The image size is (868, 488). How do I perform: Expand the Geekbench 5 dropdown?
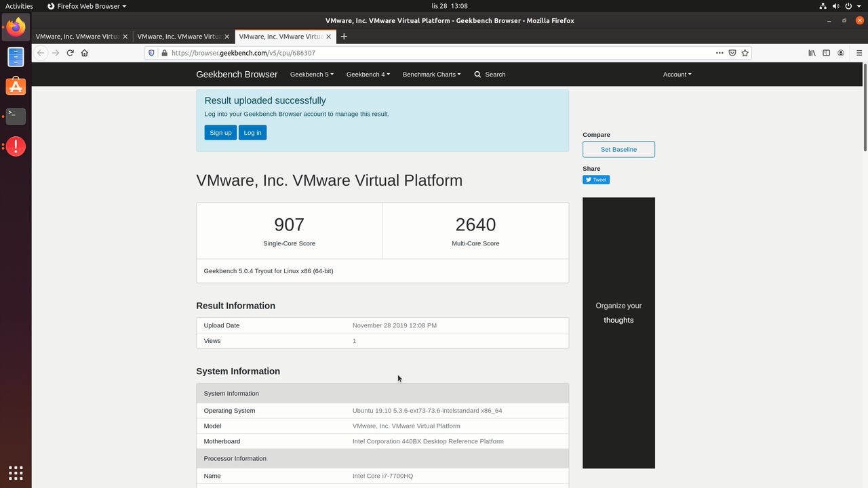312,75
